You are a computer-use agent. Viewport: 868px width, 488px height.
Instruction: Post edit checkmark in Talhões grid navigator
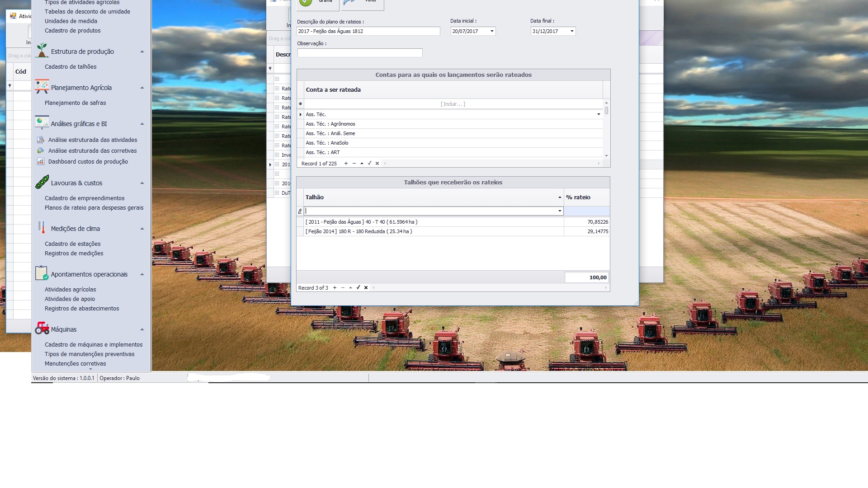pos(358,288)
